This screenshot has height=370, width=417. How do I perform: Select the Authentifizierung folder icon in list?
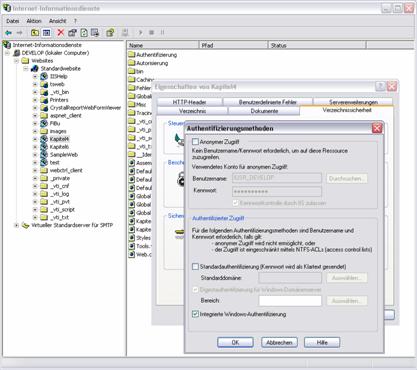click(x=132, y=55)
